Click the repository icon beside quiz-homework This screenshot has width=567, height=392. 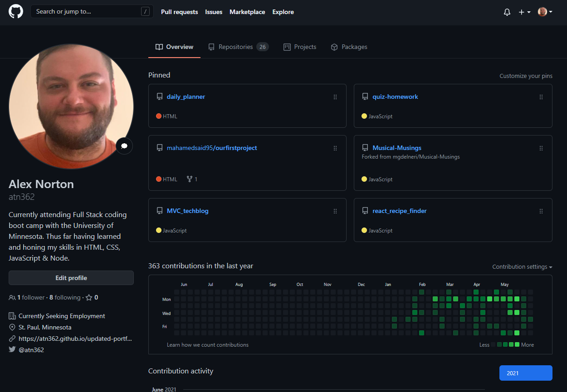(x=365, y=97)
